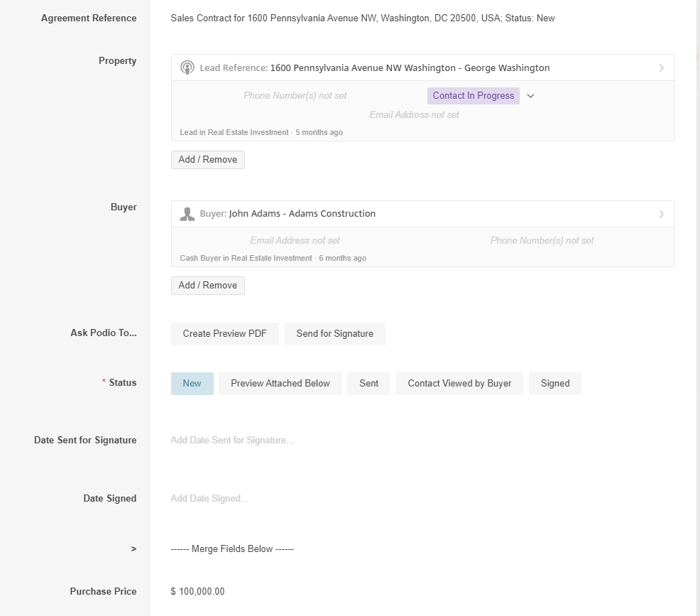Screen dimensions: 700x616
Task: Click Add / Remove under Property
Action: click(207, 160)
